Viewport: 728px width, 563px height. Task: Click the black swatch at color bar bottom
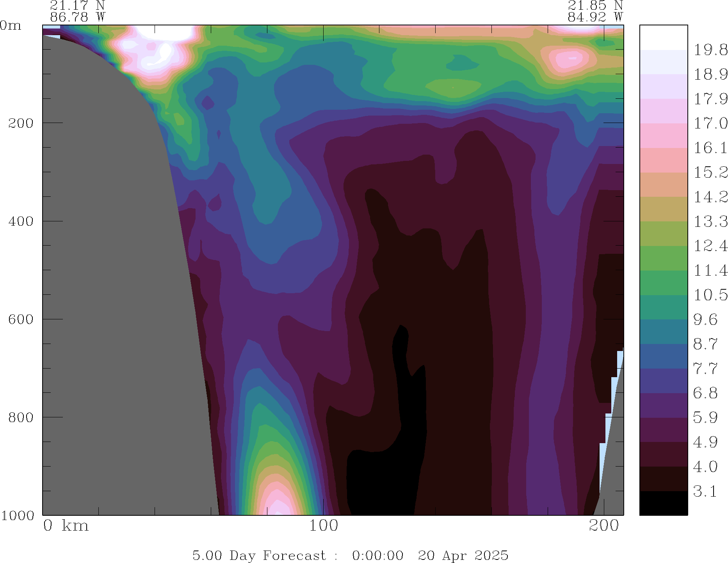coord(663,503)
